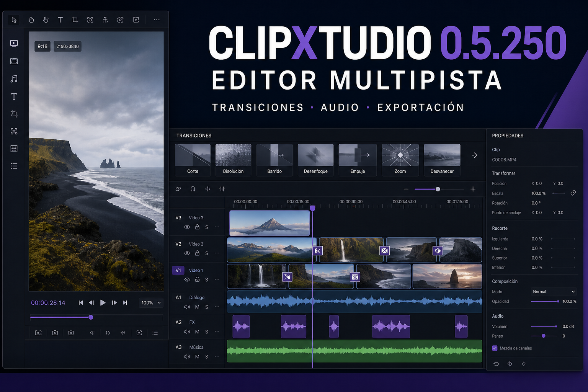Solo the FX track with S
588x392 pixels.
tap(207, 332)
